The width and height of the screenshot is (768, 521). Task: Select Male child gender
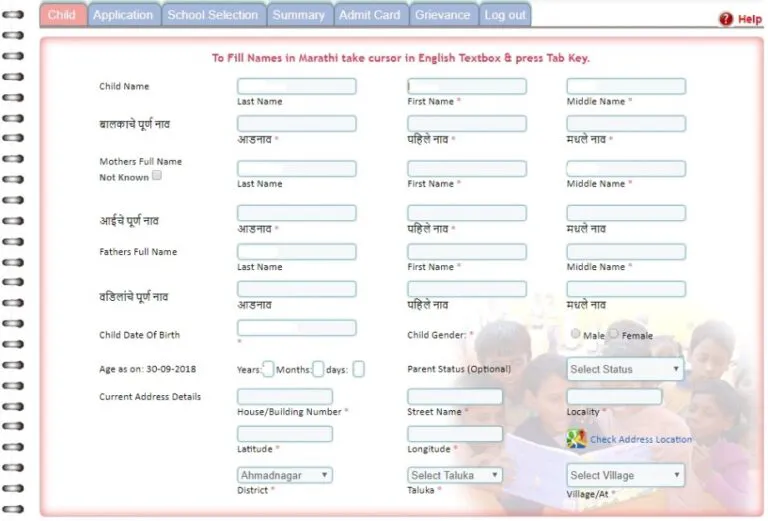coord(576,334)
